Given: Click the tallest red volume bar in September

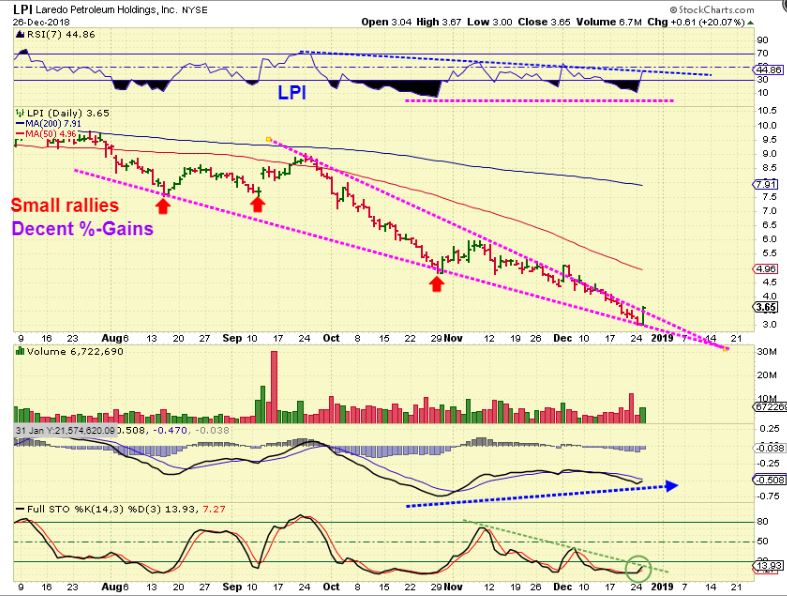Looking at the screenshot, I should (x=274, y=387).
